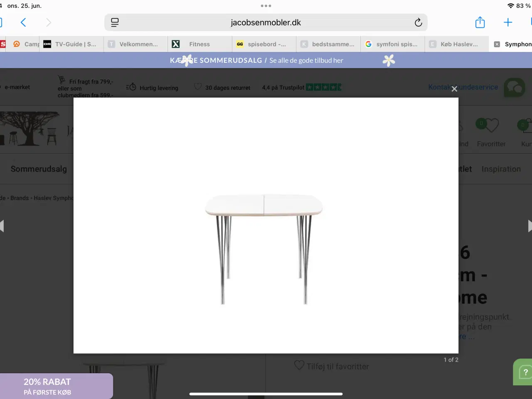Screen dimensions: 532x399
Task: Close the image lightbox with X
Action: point(454,89)
